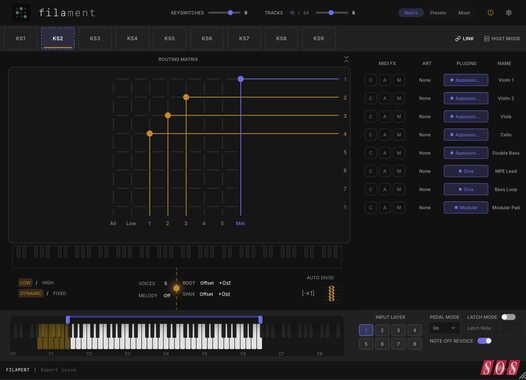Click the keyboard range right handle
Screen dimensions: 526x380
(260, 320)
